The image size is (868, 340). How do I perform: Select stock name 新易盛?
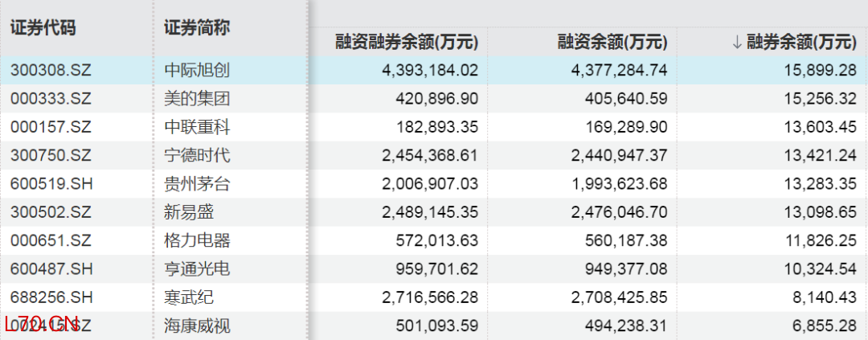189,212
